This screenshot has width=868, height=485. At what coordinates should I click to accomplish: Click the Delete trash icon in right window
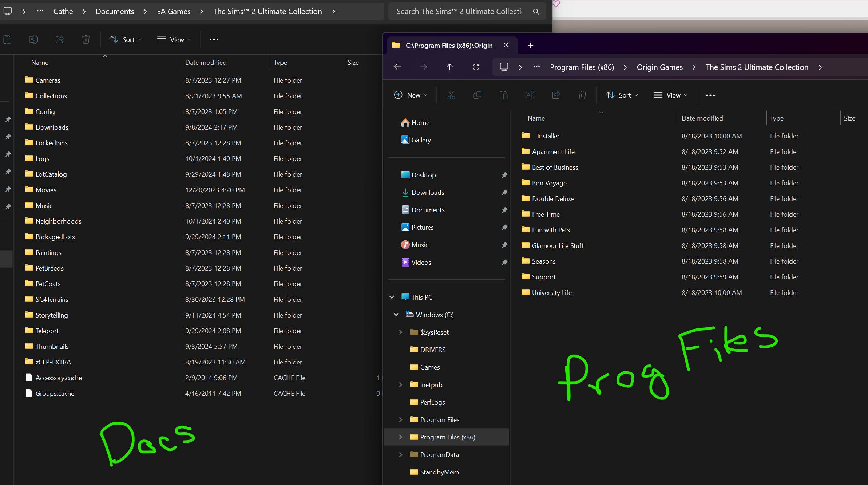(582, 95)
